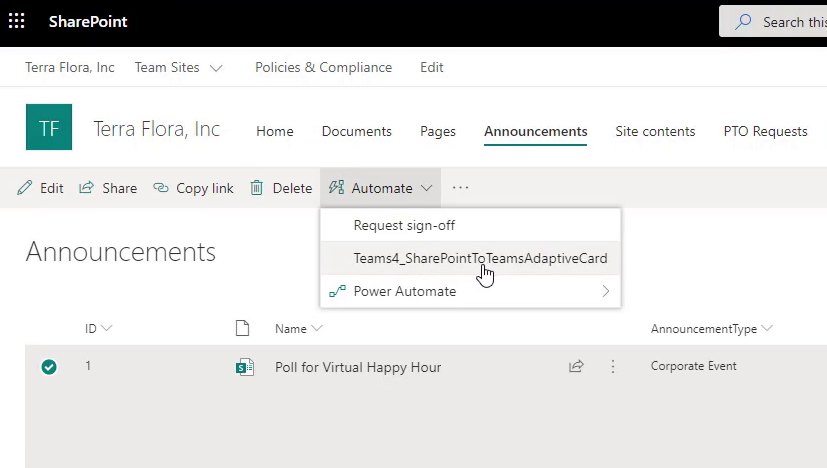Open the Policies & Compliance link
This screenshot has width=827, height=468.
[323, 68]
